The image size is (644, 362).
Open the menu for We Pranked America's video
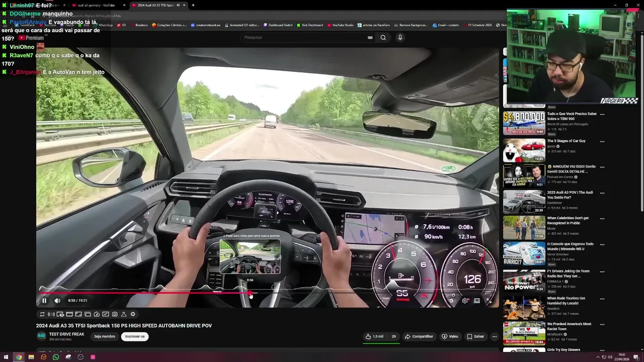point(602,324)
